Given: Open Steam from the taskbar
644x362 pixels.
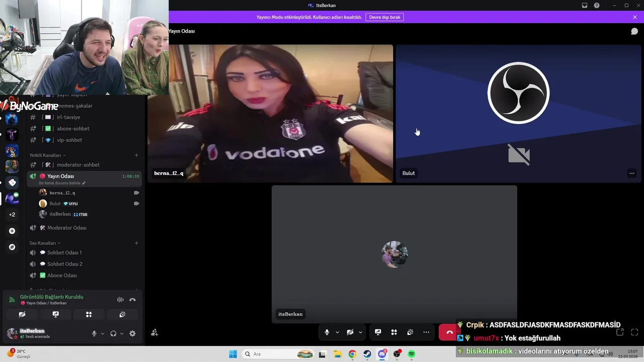Looking at the screenshot, I should tap(367, 354).
